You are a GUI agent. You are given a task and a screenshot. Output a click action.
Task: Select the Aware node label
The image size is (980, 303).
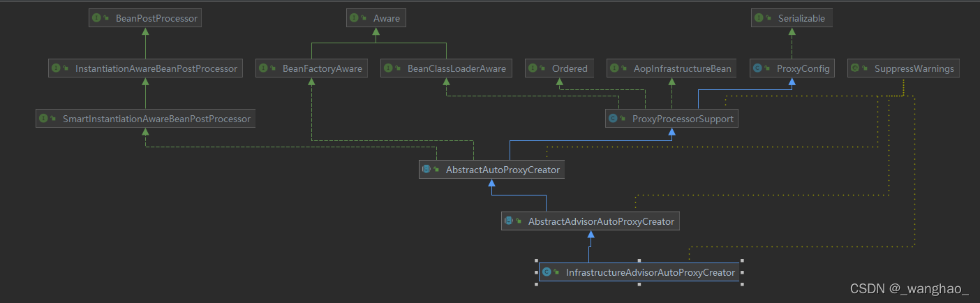tap(387, 18)
